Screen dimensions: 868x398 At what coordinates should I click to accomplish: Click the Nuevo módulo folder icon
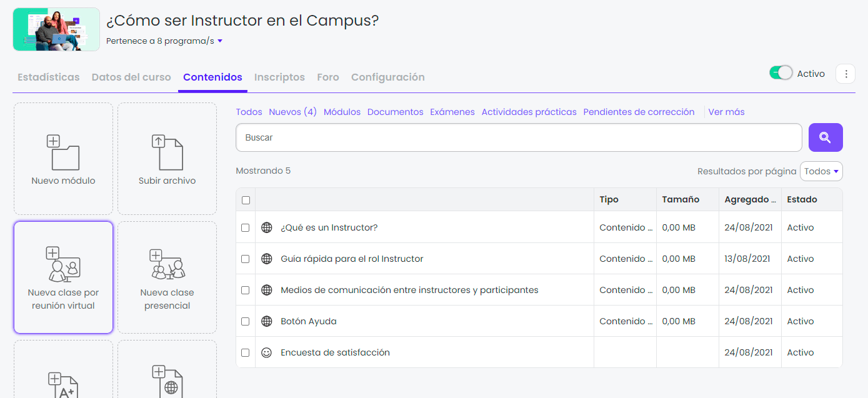point(63,152)
